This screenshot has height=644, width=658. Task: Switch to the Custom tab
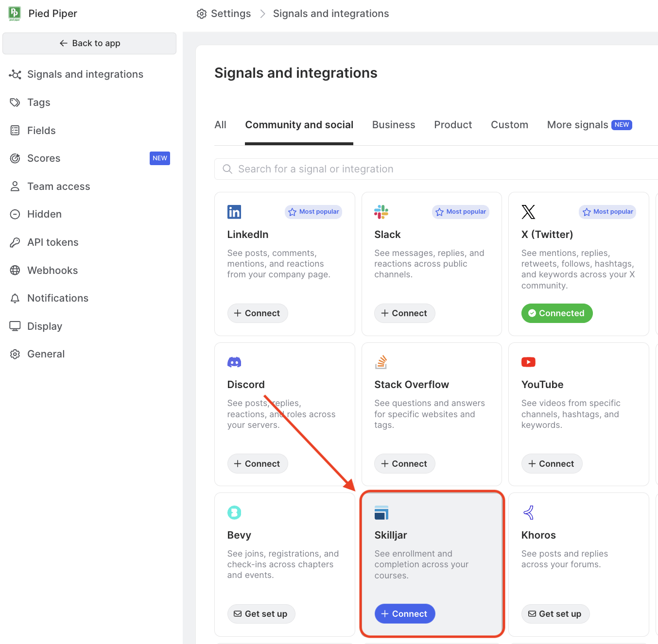509,125
